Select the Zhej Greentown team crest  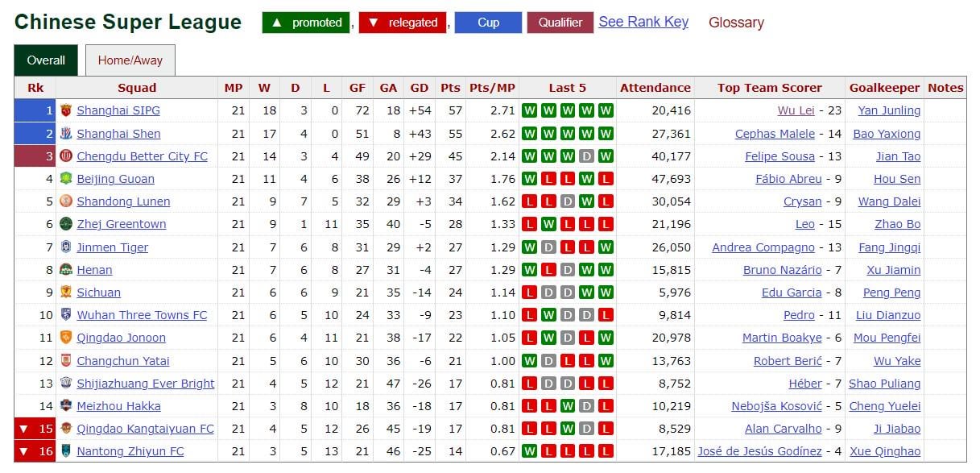coord(68,224)
